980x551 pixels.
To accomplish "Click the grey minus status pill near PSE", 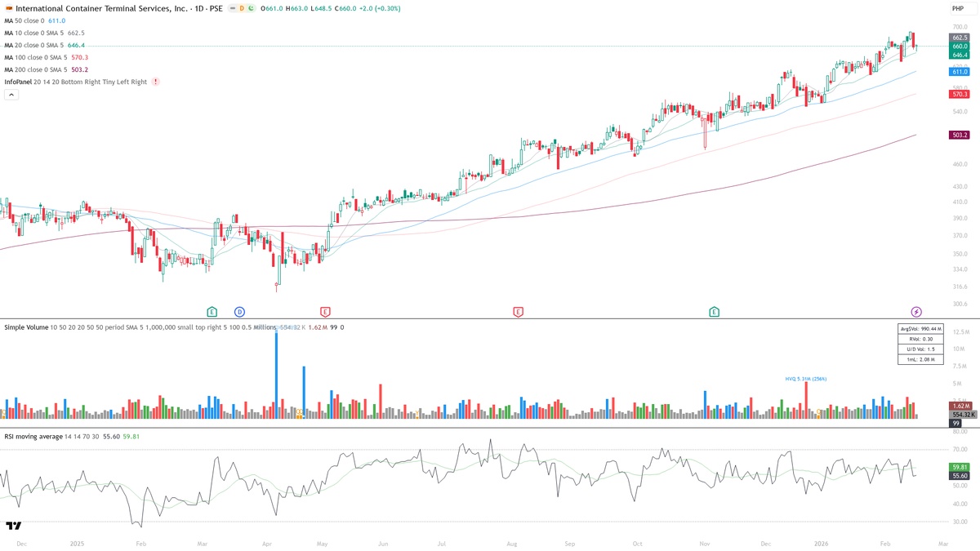I will click(x=233, y=8).
